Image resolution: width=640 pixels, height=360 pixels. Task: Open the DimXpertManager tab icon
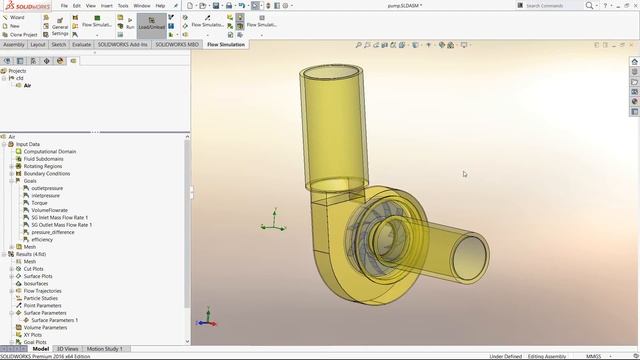tap(47, 61)
